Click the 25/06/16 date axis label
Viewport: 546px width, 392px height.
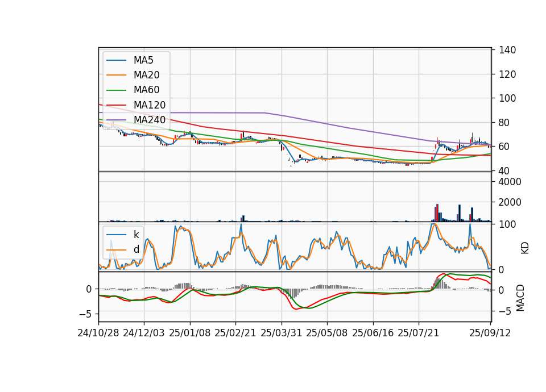[373, 333]
